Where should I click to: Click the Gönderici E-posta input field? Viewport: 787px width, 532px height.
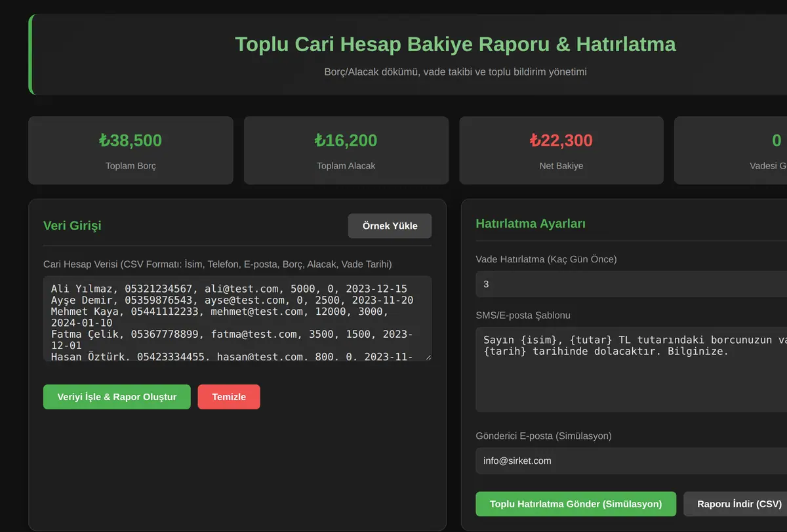click(632, 460)
